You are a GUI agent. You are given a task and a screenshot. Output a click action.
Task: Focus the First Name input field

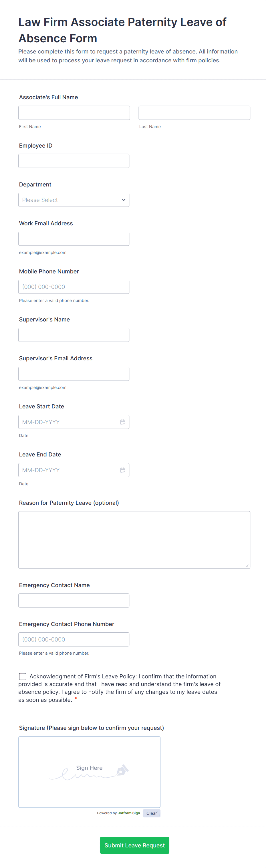tap(74, 113)
